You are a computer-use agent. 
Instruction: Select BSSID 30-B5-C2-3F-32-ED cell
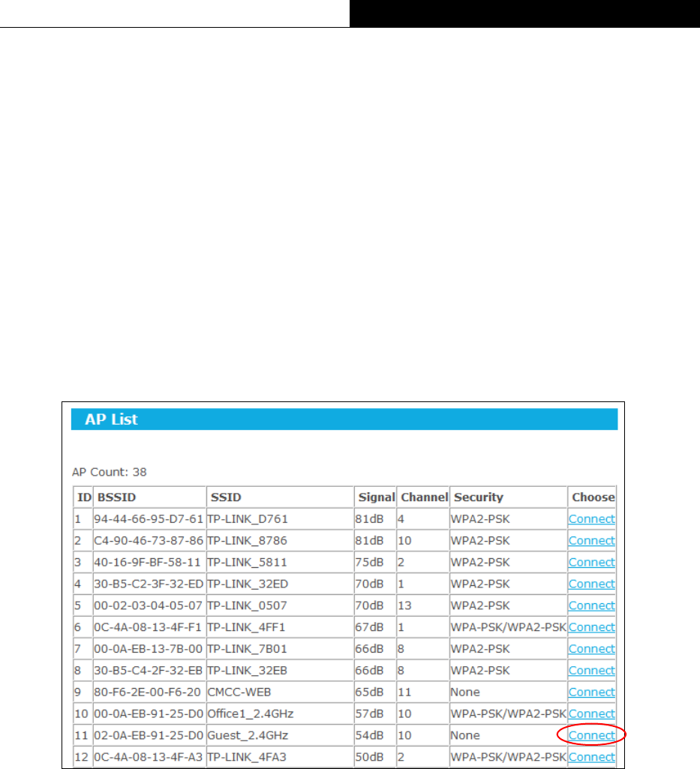pyautogui.click(x=149, y=584)
